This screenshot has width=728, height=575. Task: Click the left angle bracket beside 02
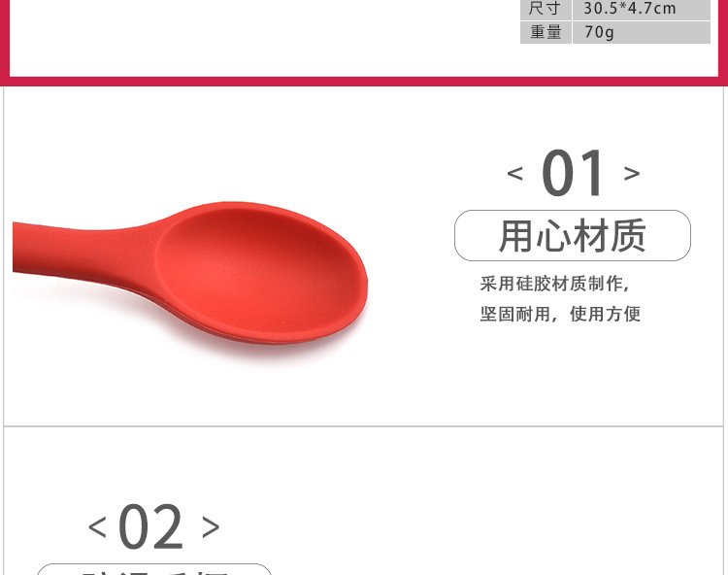point(97,527)
